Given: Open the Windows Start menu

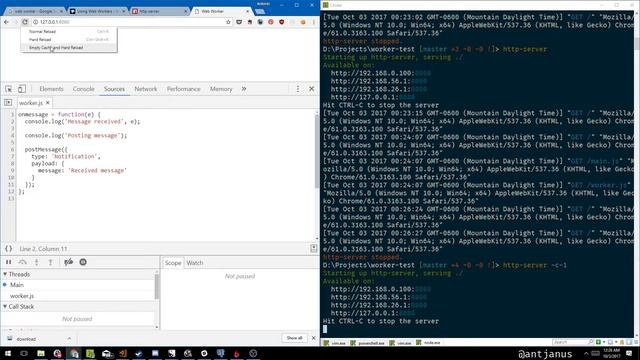Looking at the screenshot, I should pyautogui.click(x=8, y=353).
